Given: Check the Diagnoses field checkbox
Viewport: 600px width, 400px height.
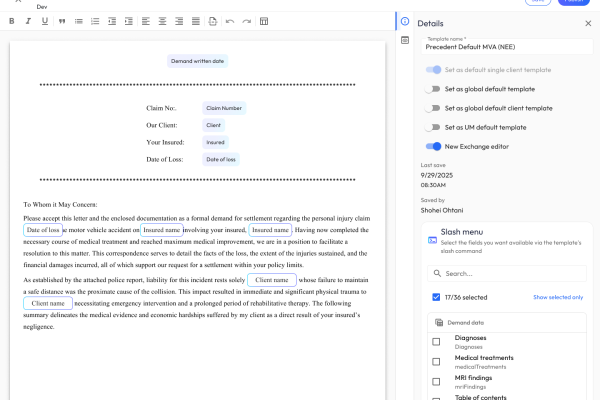Looking at the screenshot, I should coord(436,342).
